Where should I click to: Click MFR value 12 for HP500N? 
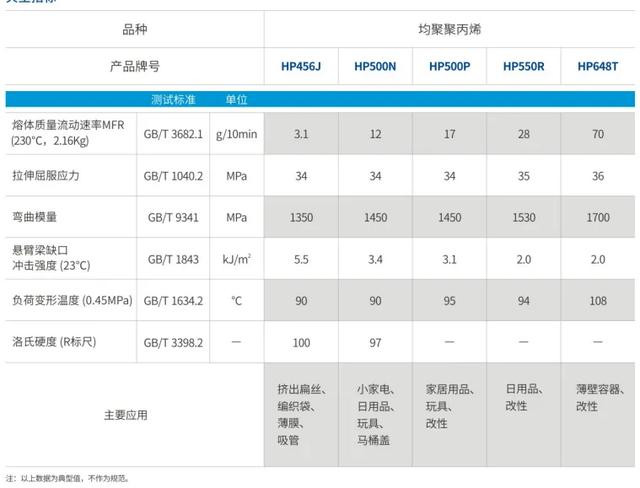(x=375, y=134)
